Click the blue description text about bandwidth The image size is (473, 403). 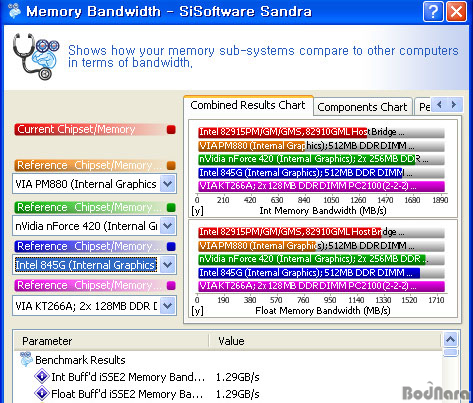point(263,56)
